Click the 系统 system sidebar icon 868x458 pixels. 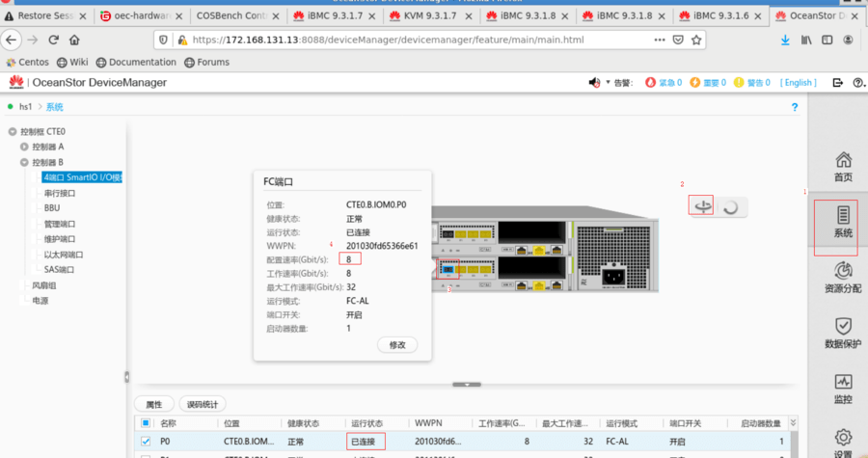coord(843,221)
